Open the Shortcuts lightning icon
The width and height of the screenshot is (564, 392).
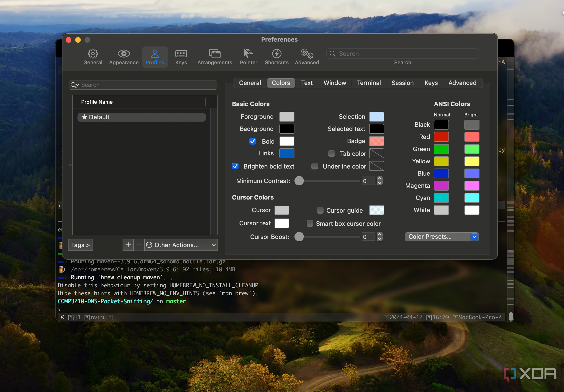(277, 54)
